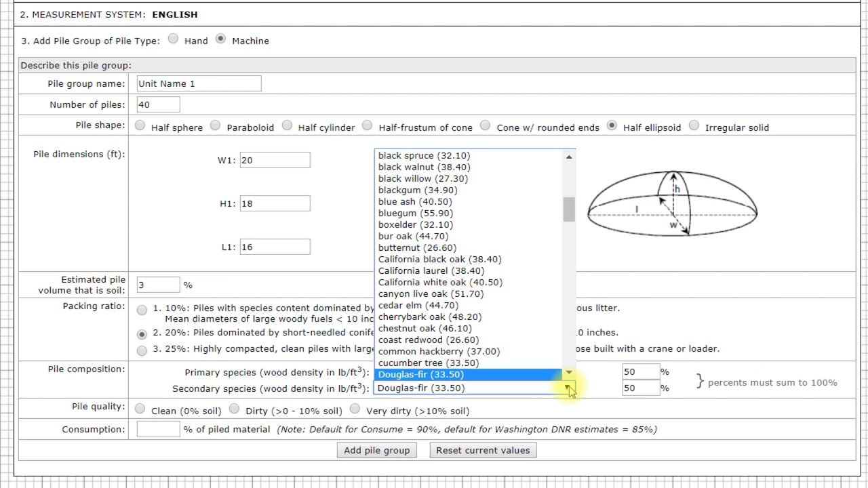868x488 pixels.
Task: Click the primary species percent field
Action: coord(641,371)
